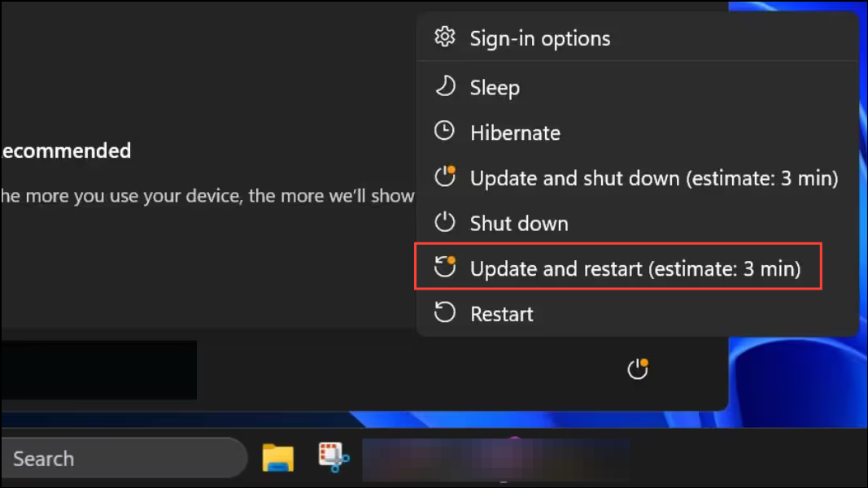Viewport: 868px width, 488px height.
Task: Click the Update and restart arrow icon
Action: click(x=445, y=267)
